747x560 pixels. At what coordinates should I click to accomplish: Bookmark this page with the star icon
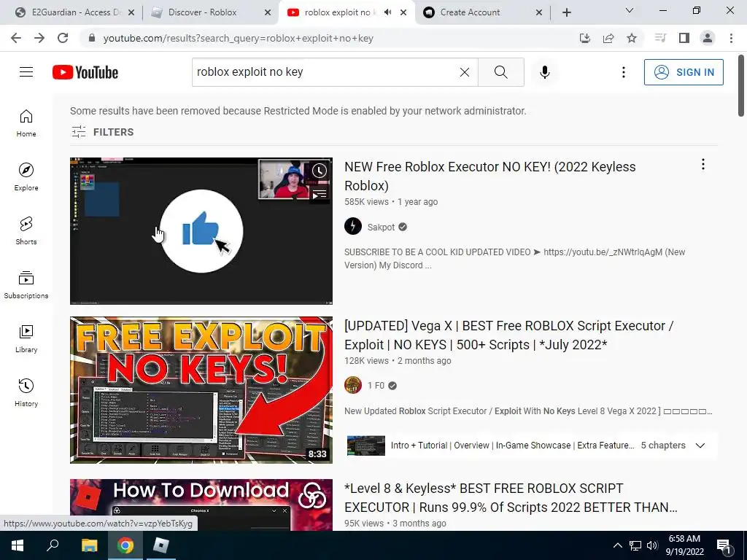tap(632, 38)
